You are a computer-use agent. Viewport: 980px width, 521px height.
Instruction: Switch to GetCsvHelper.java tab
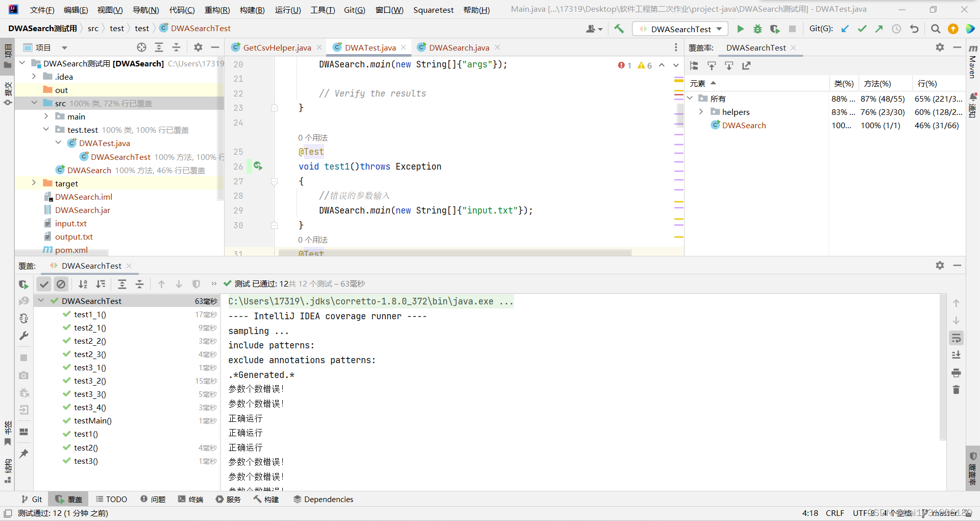pos(277,48)
